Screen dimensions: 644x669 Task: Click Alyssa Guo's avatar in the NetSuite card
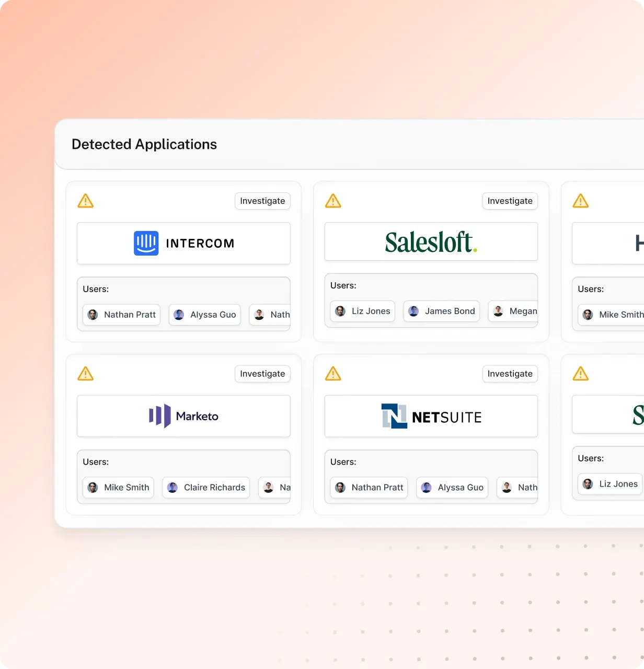coord(427,488)
